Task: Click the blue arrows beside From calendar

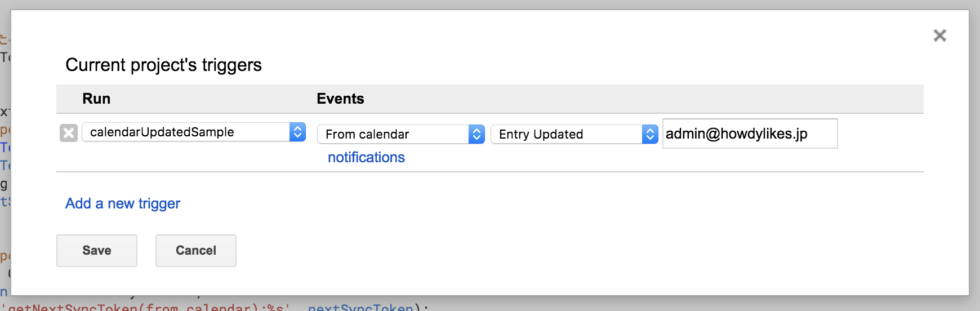Action: (476, 134)
